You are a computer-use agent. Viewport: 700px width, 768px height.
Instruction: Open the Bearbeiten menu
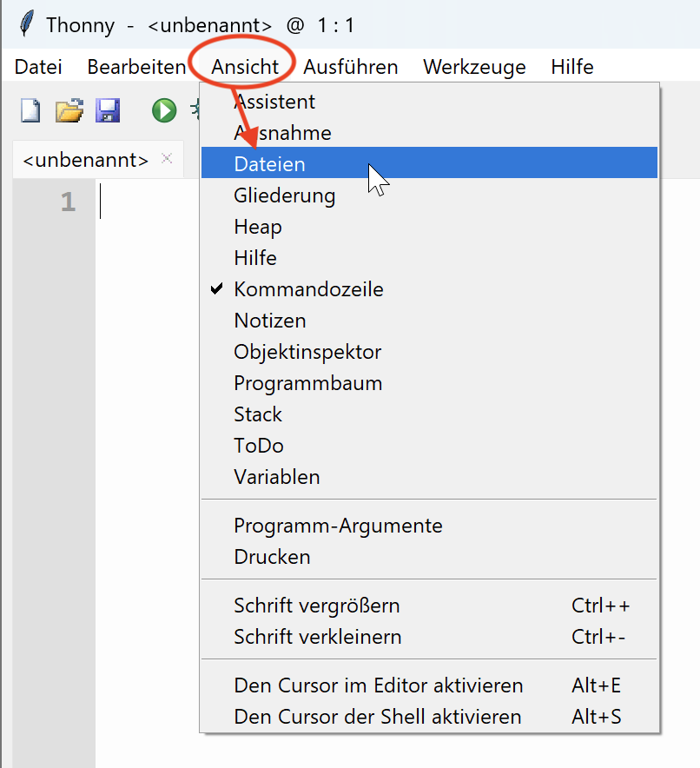[x=136, y=67]
